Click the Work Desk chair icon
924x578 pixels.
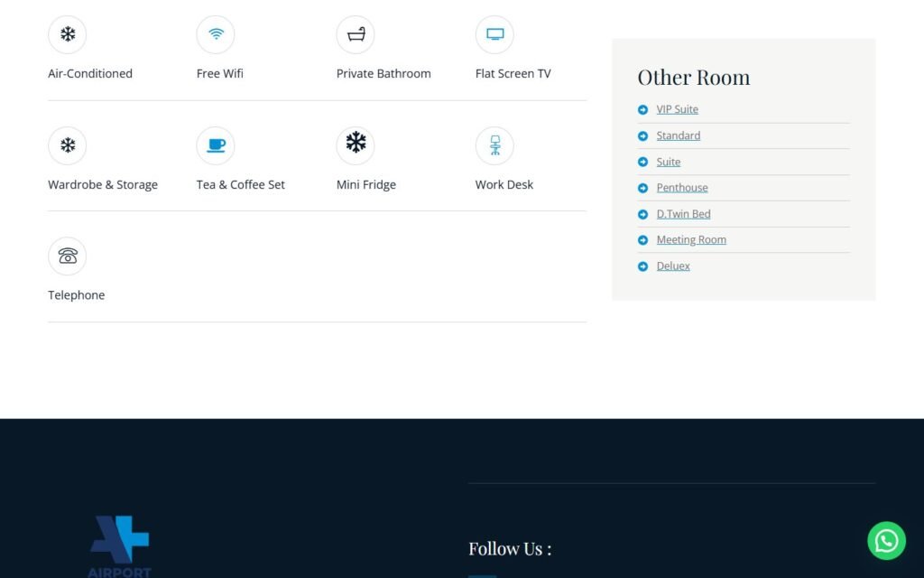point(495,145)
